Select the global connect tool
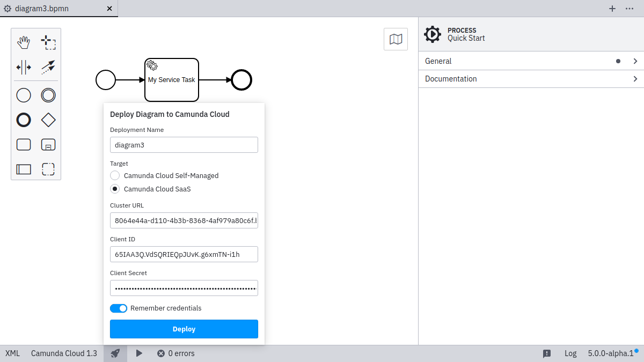Viewport: 644px width, 362px height. tap(48, 67)
